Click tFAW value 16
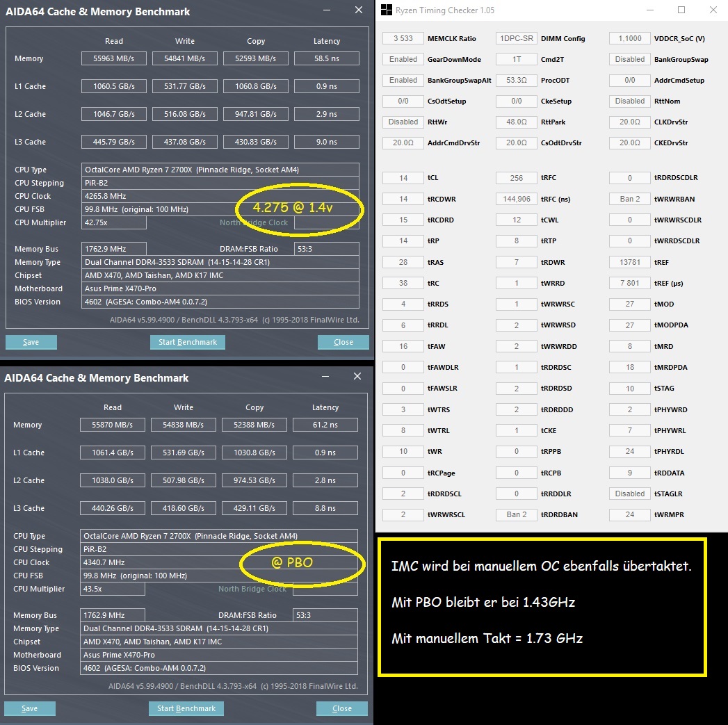The width and height of the screenshot is (728, 725). pos(403,346)
